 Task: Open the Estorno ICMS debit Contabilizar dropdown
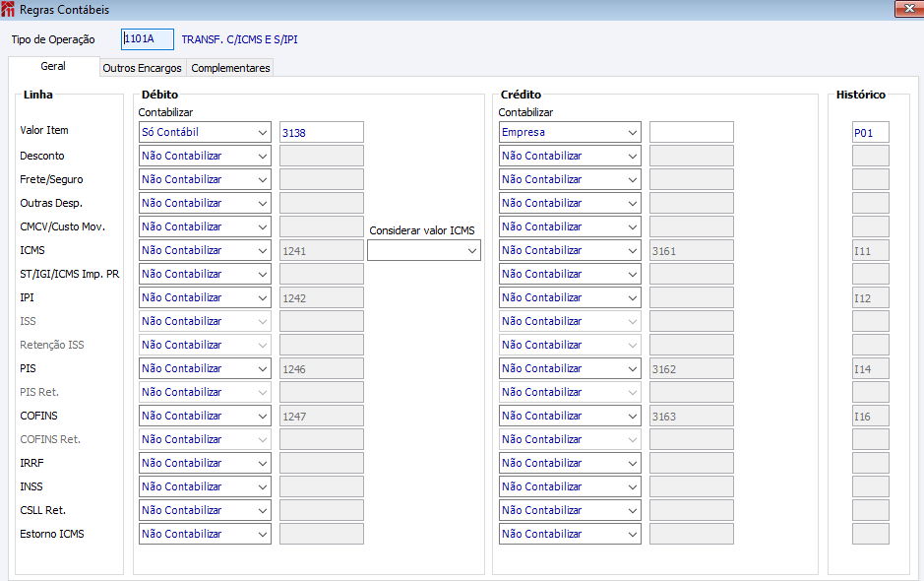click(x=205, y=533)
